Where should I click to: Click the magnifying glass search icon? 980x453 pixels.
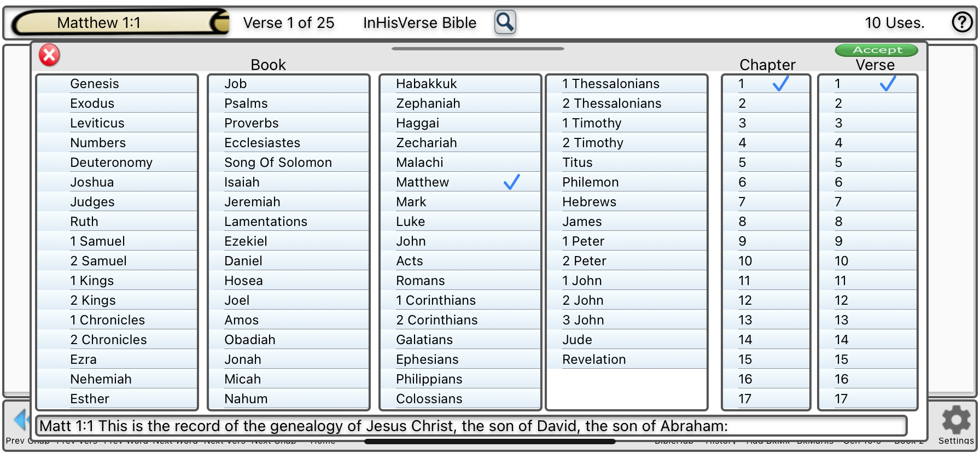505,22
